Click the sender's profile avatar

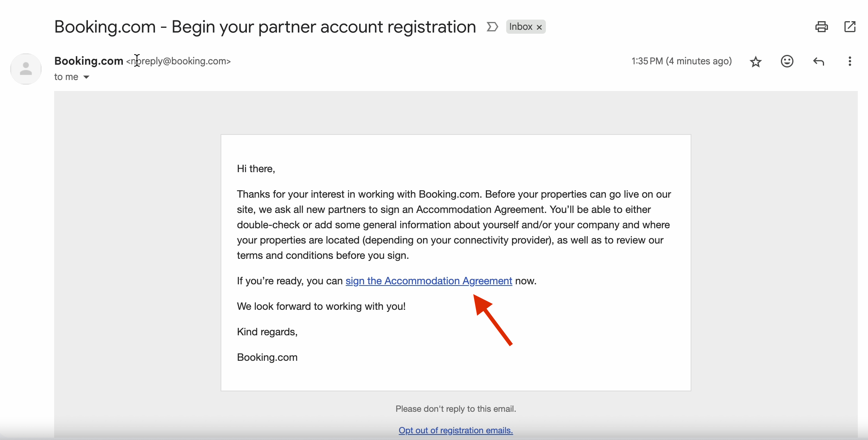pyautogui.click(x=26, y=69)
